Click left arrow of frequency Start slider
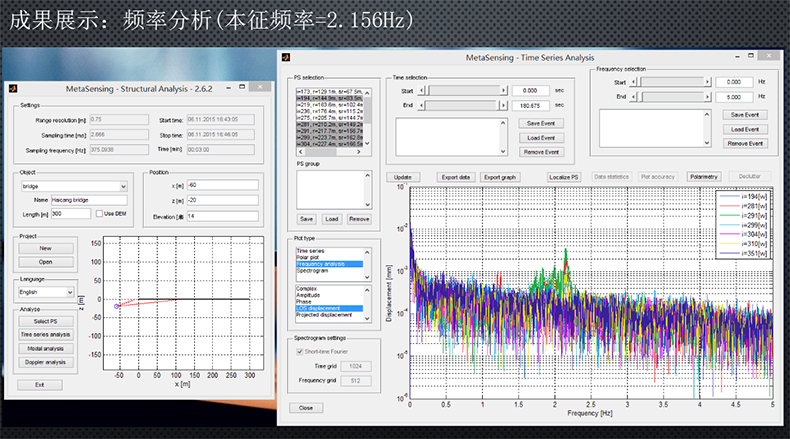790x439 pixels. point(635,82)
